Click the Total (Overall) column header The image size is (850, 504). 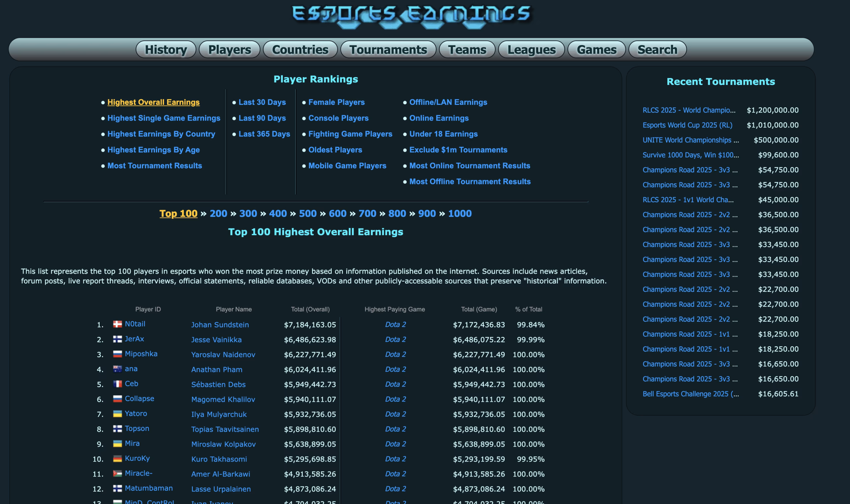point(310,309)
